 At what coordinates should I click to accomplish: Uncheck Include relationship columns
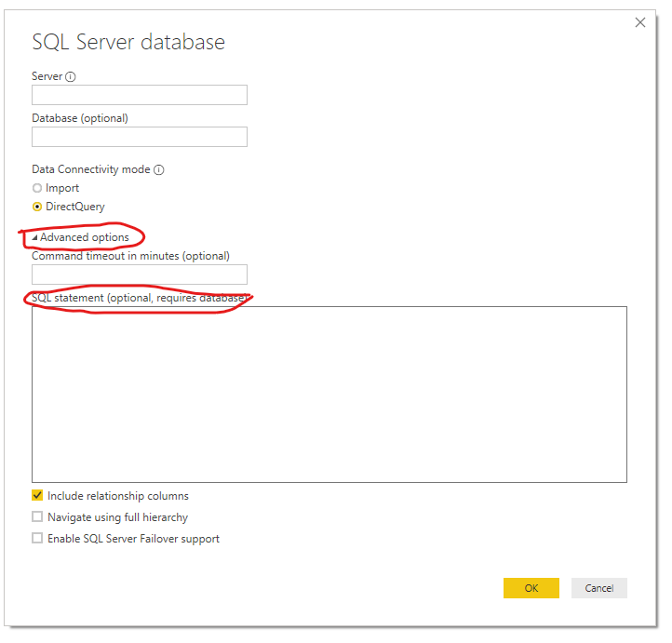pos(37,496)
